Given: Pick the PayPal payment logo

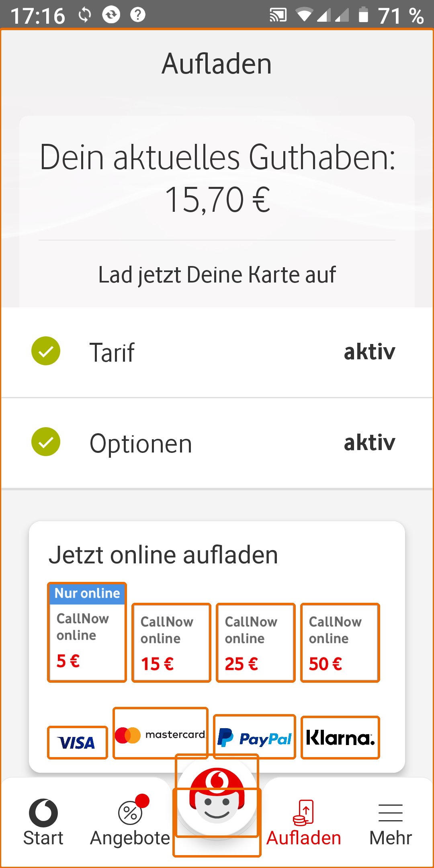Looking at the screenshot, I should (x=254, y=738).
